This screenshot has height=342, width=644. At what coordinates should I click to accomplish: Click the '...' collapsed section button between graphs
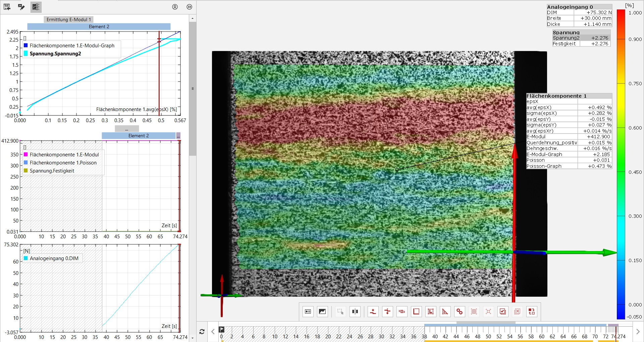pos(126,129)
